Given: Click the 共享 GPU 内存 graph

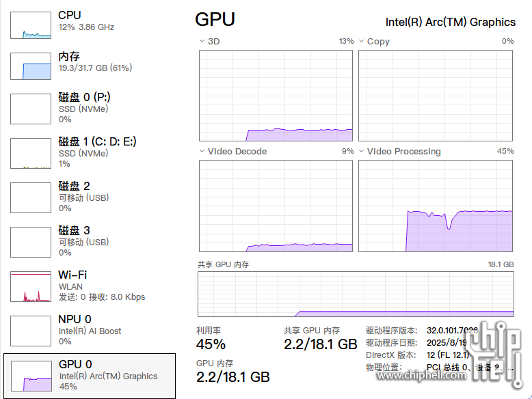Looking at the screenshot, I should tap(356, 294).
